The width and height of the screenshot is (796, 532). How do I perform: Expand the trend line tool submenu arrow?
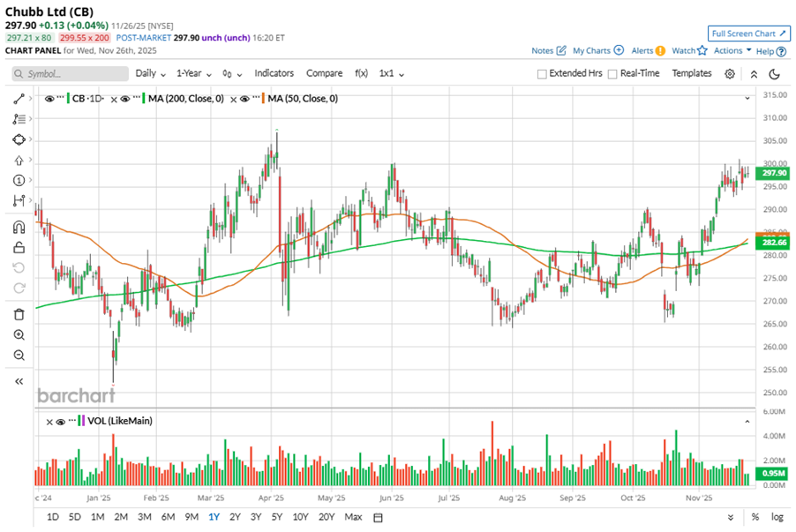pyautogui.click(x=31, y=99)
